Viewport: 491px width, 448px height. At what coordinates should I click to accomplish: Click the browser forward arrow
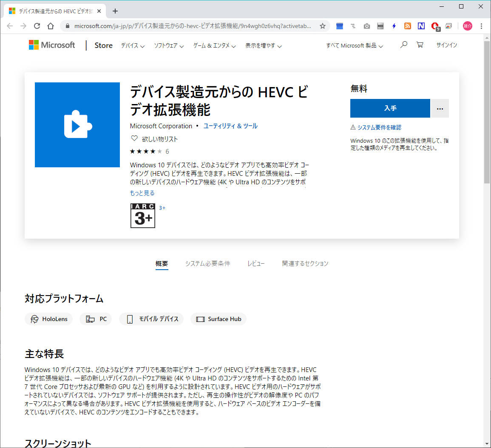pyautogui.click(x=23, y=26)
